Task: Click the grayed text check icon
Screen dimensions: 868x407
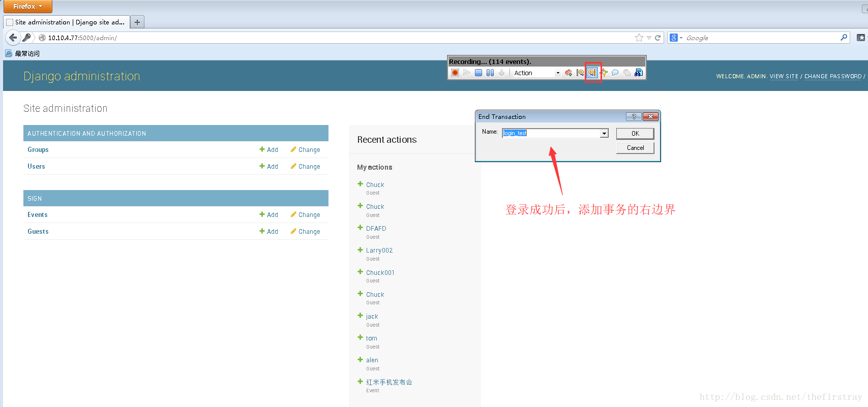Action: (627, 73)
